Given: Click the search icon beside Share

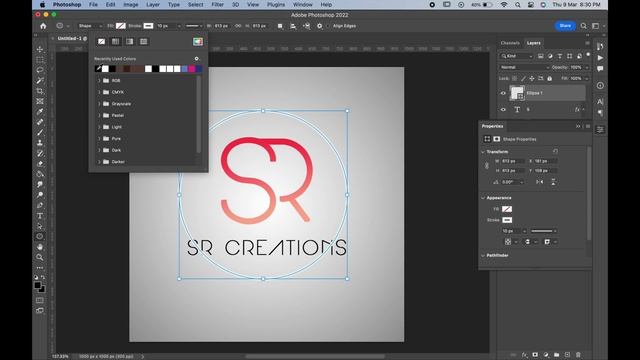Looking at the screenshot, I should pyautogui.click(x=584, y=26).
